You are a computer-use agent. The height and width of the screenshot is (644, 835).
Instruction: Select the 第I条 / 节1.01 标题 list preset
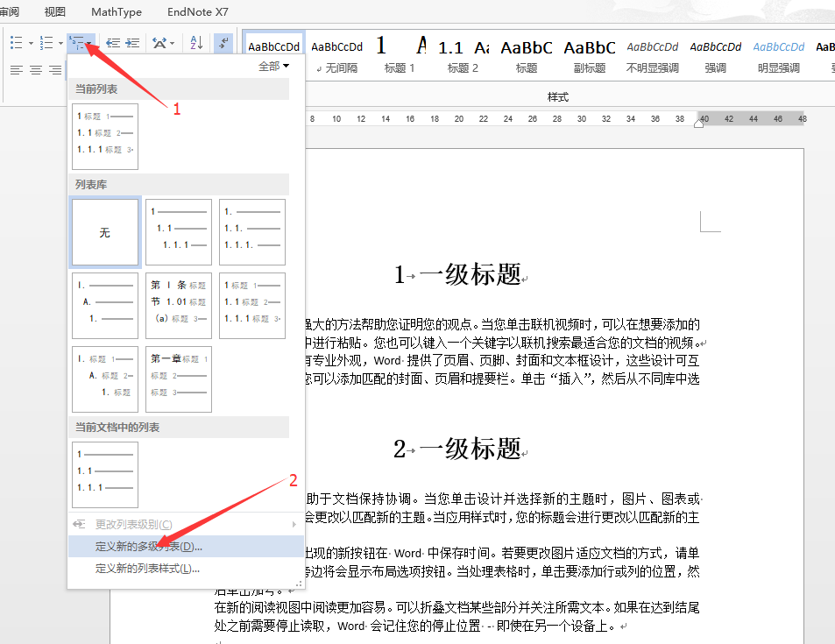click(179, 306)
